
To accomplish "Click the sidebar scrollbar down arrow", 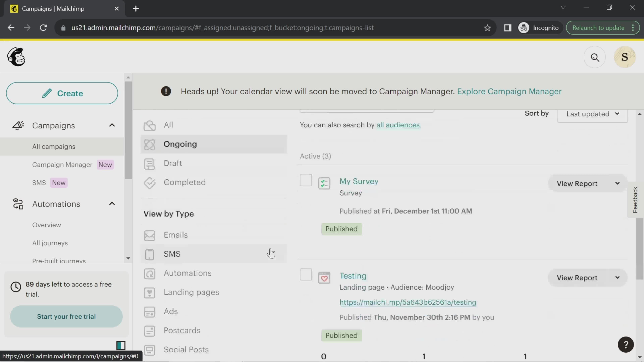I will (128, 258).
